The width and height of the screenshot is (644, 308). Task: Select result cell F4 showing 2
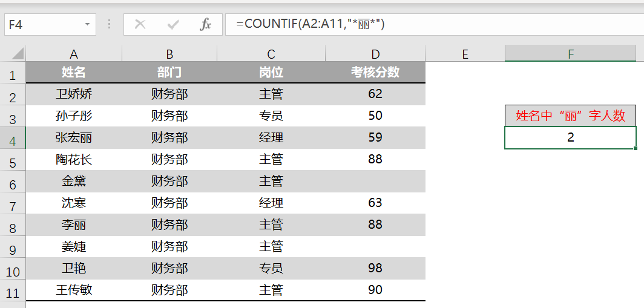tap(571, 137)
